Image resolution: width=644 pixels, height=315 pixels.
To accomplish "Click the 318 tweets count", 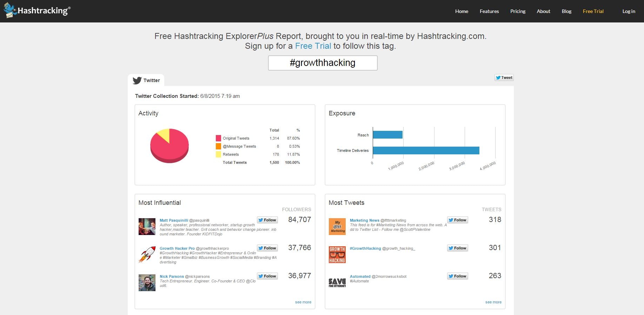I will pyautogui.click(x=495, y=220).
